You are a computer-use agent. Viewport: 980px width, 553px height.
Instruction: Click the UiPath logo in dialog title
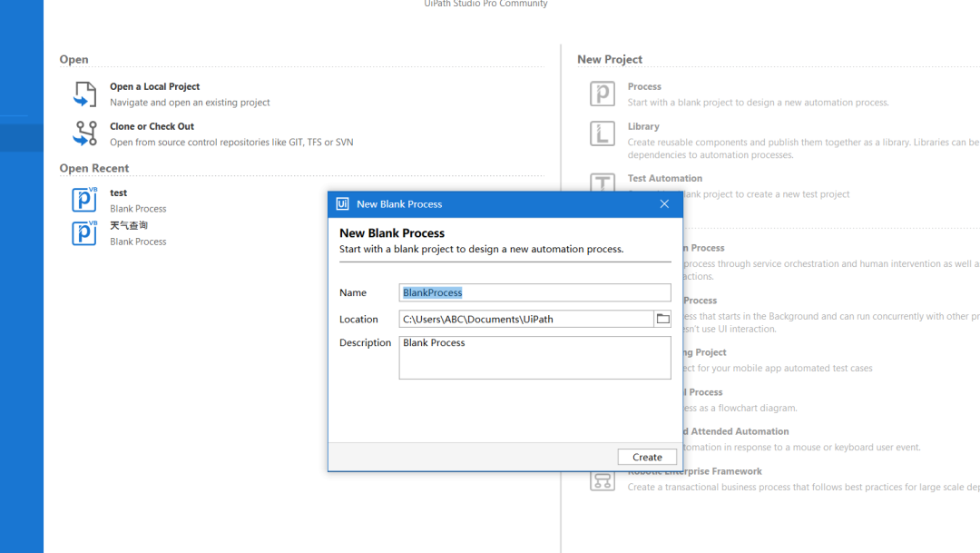tap(342, 204)
